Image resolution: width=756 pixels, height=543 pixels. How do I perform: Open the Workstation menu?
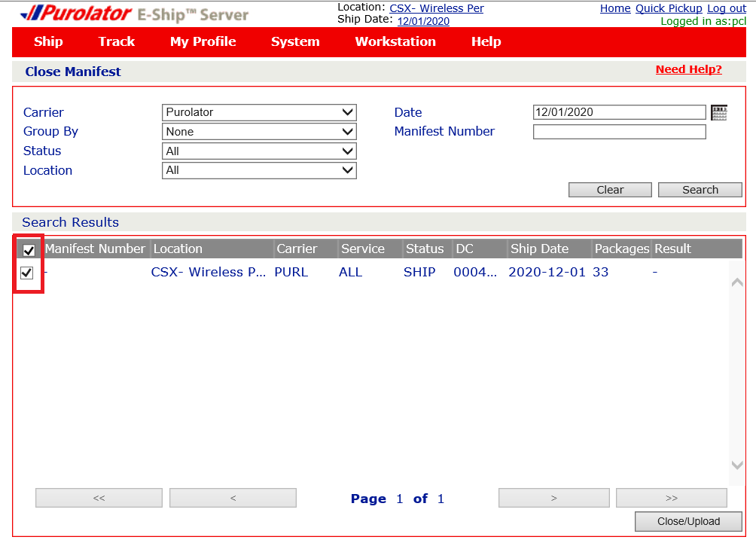395,42
